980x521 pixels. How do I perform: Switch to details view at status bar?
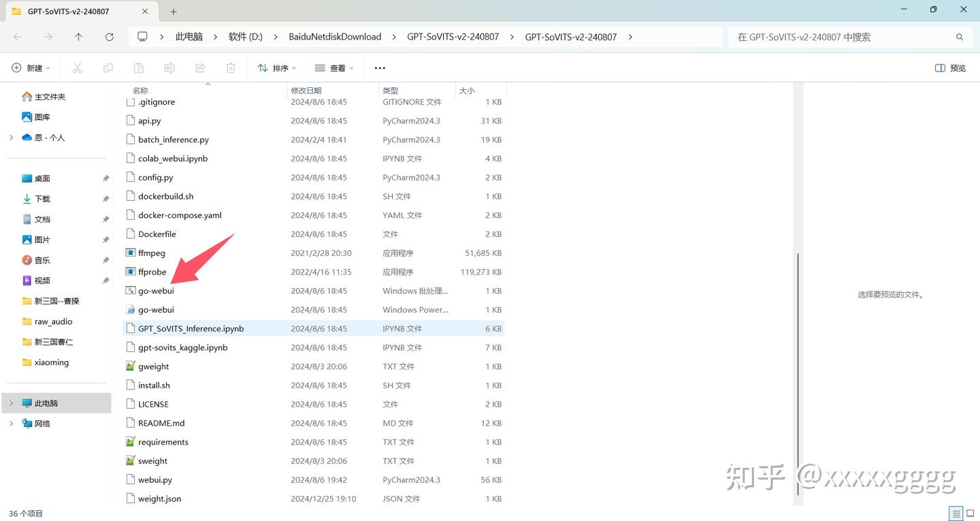tap(954, 513)
